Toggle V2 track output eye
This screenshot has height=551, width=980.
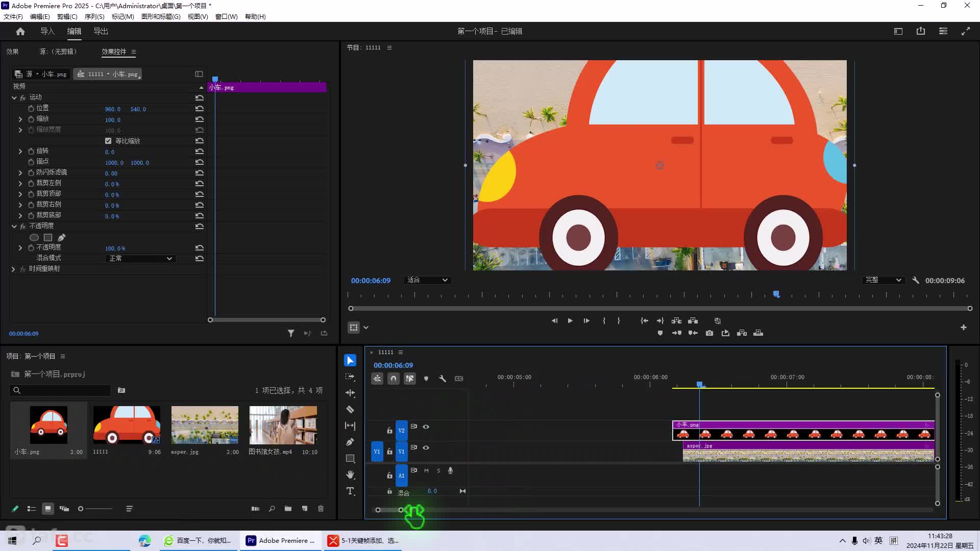(x=426, y=427)
